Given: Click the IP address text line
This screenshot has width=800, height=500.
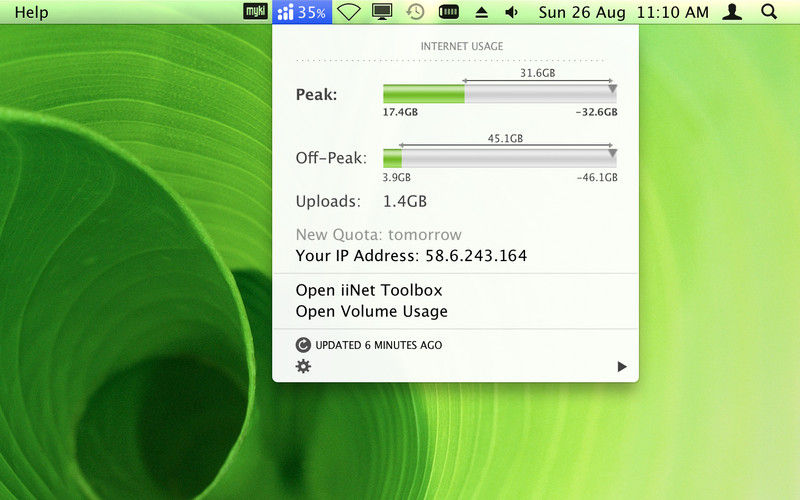Looking at the screenshot, I should click(x=411, y=256).
